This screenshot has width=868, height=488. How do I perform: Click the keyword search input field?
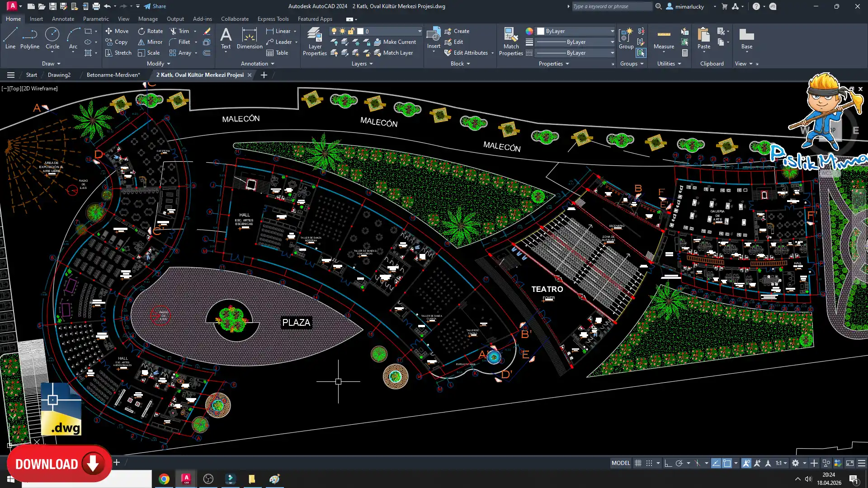pos(611,6)
